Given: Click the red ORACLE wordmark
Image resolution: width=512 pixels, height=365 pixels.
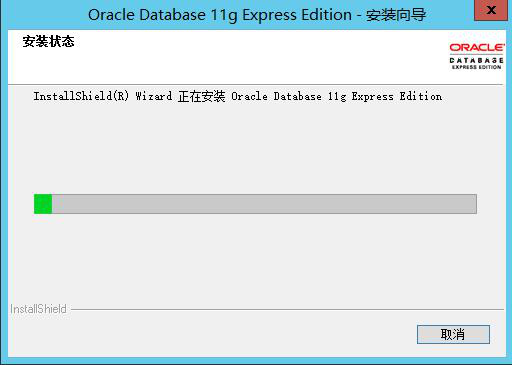Looking at the screenshot, I should 477,48.
